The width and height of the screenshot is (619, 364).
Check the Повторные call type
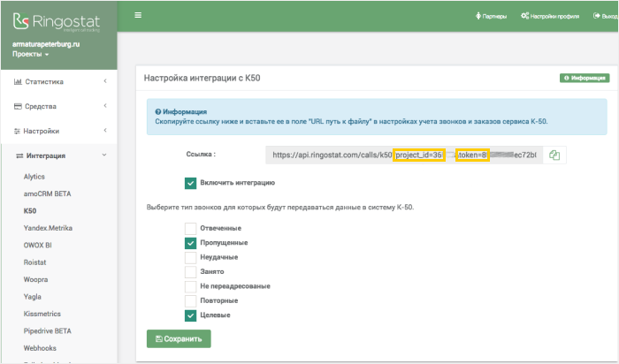point(190,300)
